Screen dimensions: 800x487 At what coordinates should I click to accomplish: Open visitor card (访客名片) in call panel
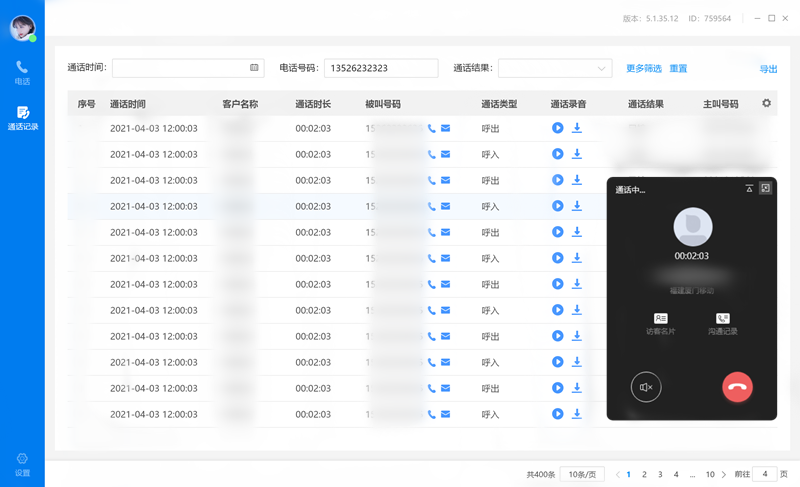click(x=660, y=323)
